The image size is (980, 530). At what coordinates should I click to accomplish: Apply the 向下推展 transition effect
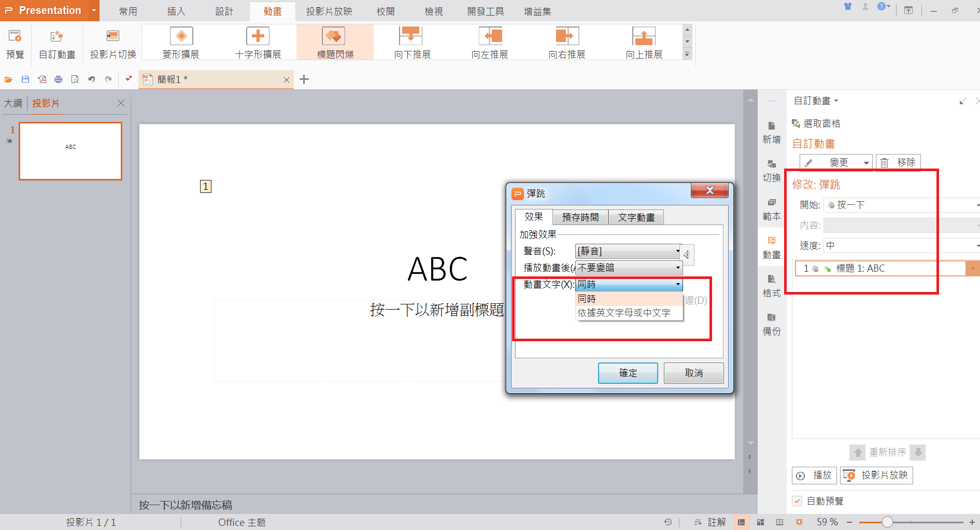[412, 43]
